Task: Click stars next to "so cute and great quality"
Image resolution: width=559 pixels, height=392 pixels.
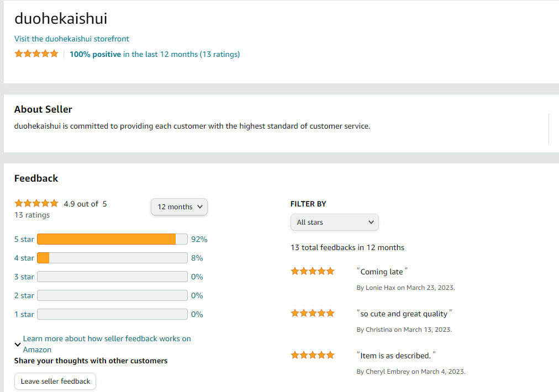Action: [x=313, y=314]
